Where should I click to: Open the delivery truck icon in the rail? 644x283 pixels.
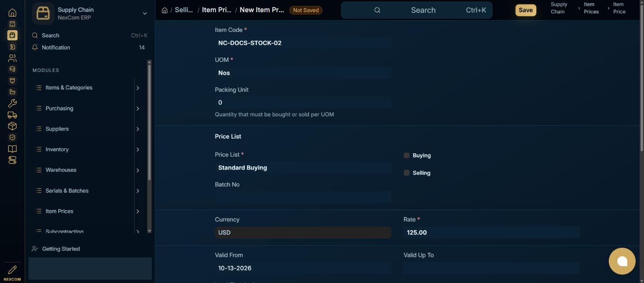12,115
